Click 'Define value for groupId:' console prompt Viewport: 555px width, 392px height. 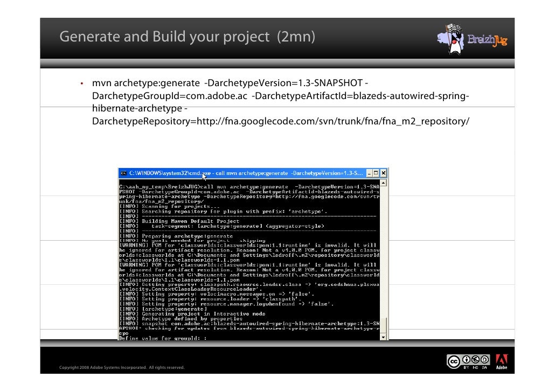tap(163, 338)
